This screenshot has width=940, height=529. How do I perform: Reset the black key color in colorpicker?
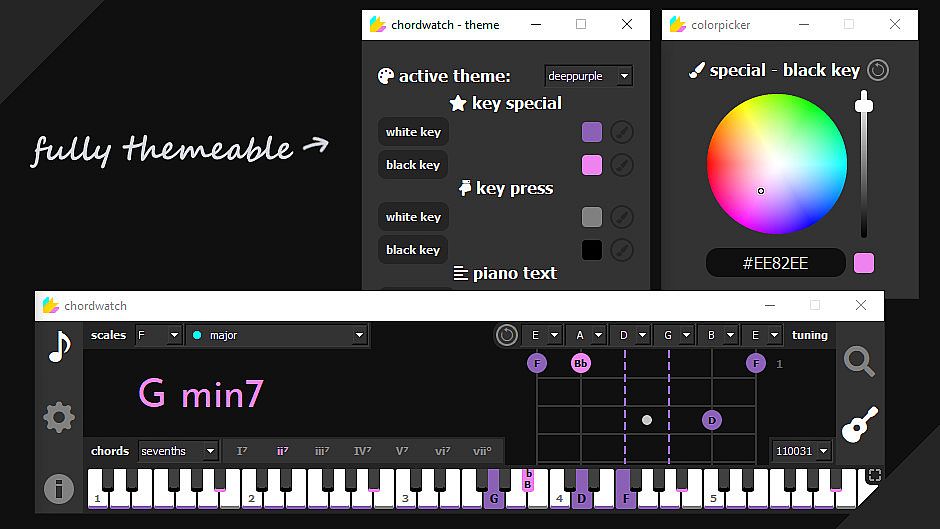coord(878,70)
